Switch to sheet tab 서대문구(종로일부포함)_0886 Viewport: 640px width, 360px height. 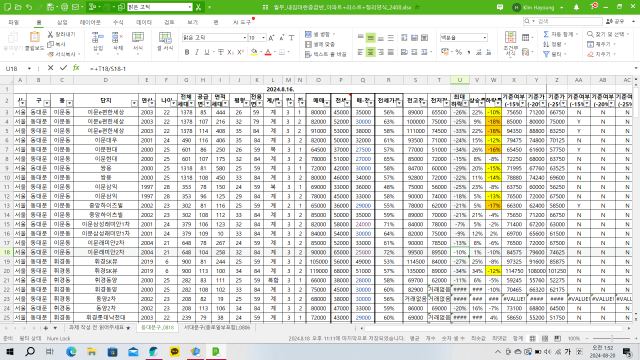point(217,328)
